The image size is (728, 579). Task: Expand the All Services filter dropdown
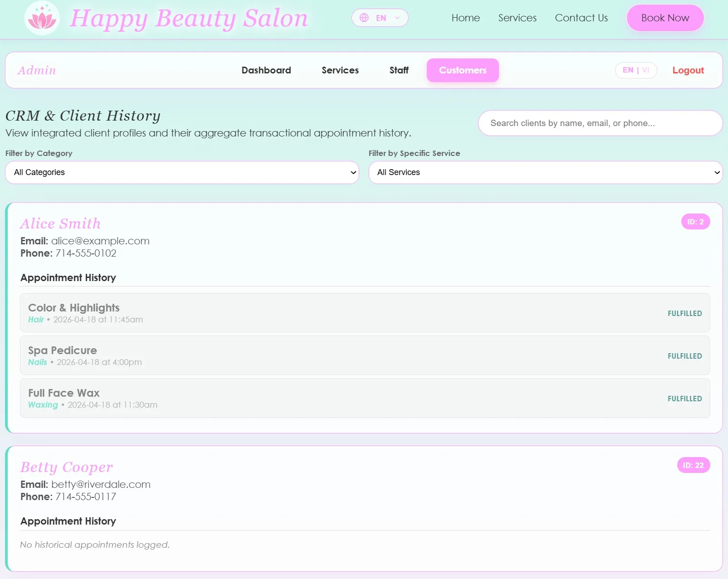[x=546, y=172]
